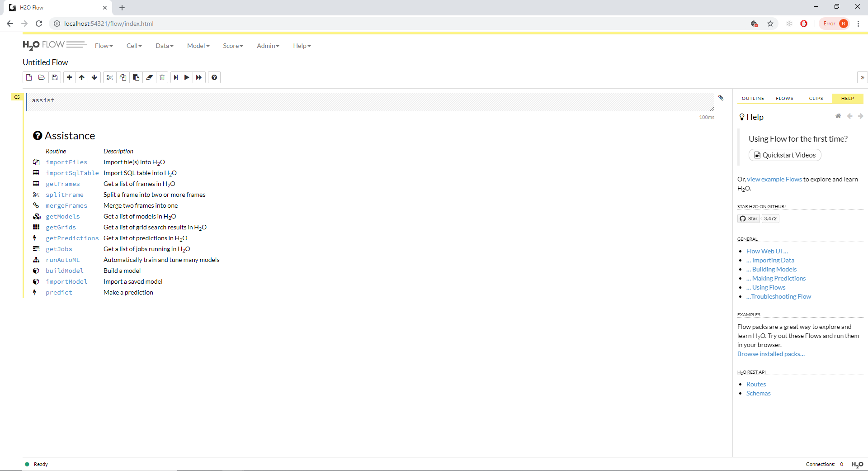Star H2O on GitHub button
This screenshot has height=471, width=868.
(x=749, y=219)
